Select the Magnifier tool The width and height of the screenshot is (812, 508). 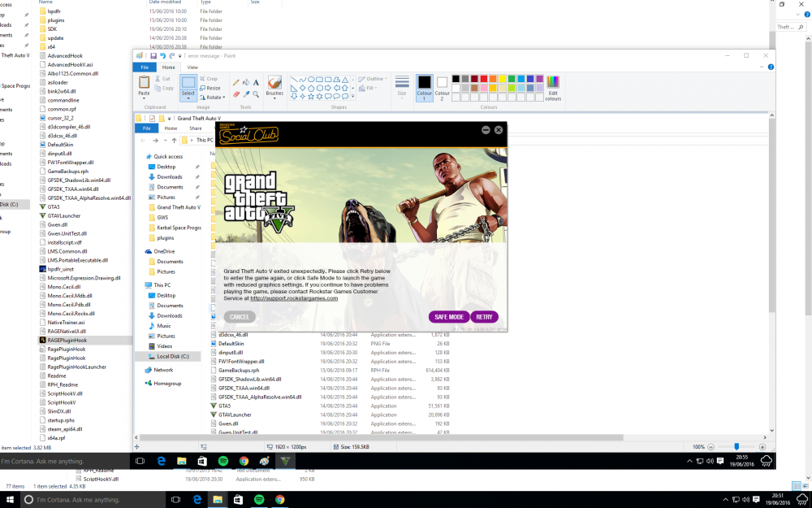click(x=256, y=94)
